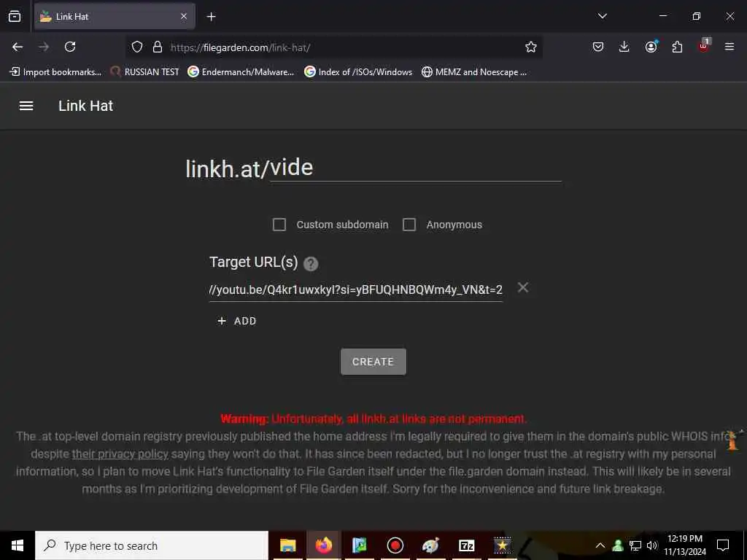Open the Link Hat hamburger menu

(26, 106)
